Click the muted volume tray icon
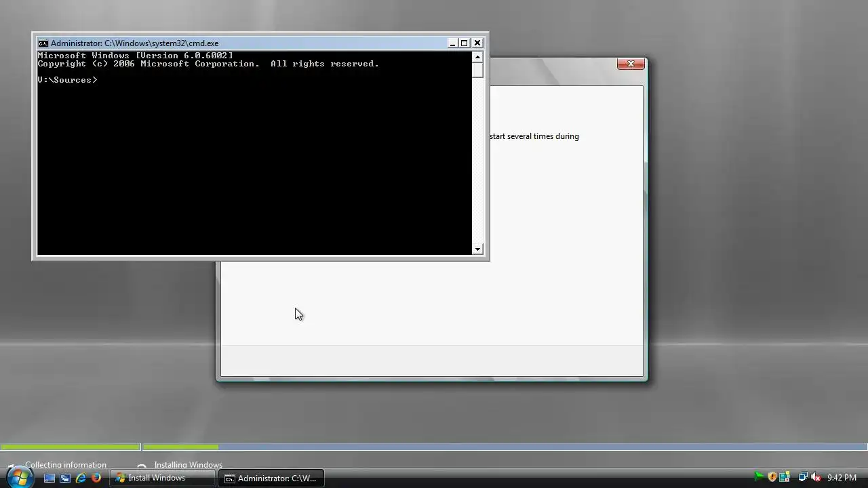Image resolution: width=868 pixels, height=488 pixels. 816,477
